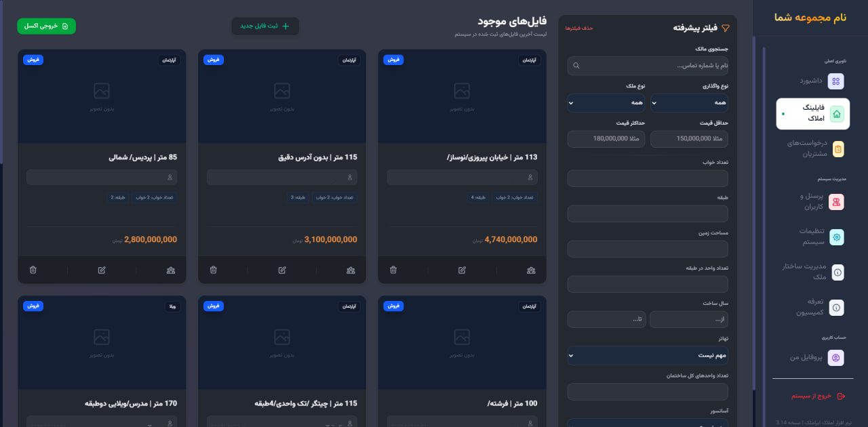Click the طبقه filter field
Screen dimensions: 868x427
coord(648,213)
